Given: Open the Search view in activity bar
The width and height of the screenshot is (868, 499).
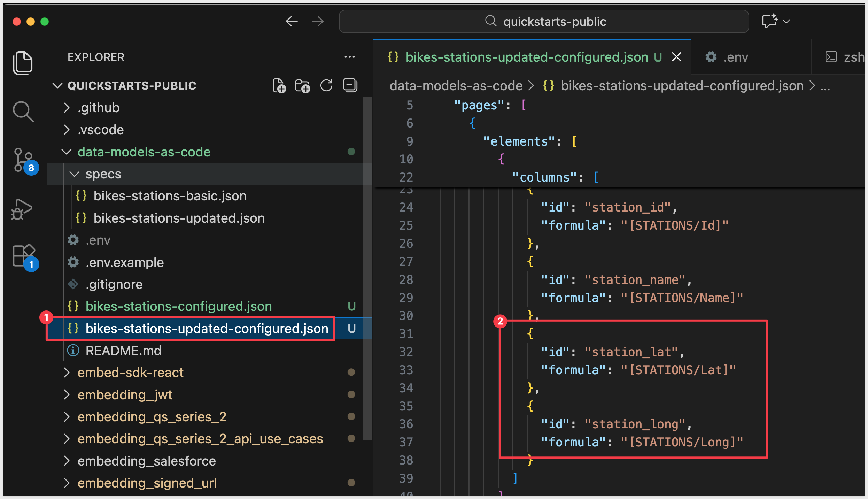Looking at the screenshot, I should pos(23,111).
